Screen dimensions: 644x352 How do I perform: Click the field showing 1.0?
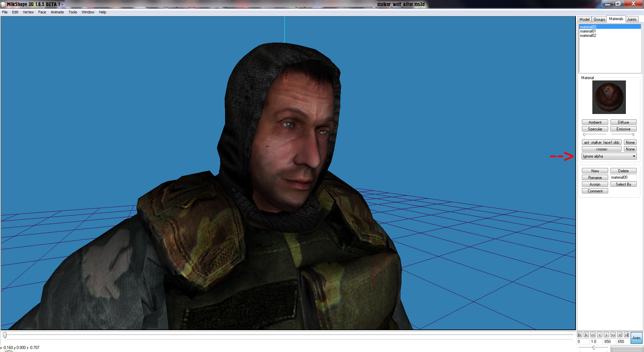coord(596,342)
